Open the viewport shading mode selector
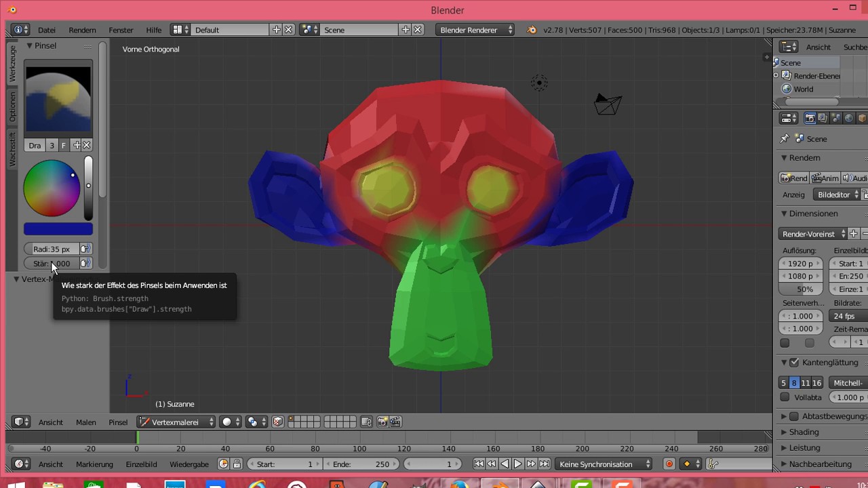The width and height of the screenshot is (868, 488). tap(231, 422)
